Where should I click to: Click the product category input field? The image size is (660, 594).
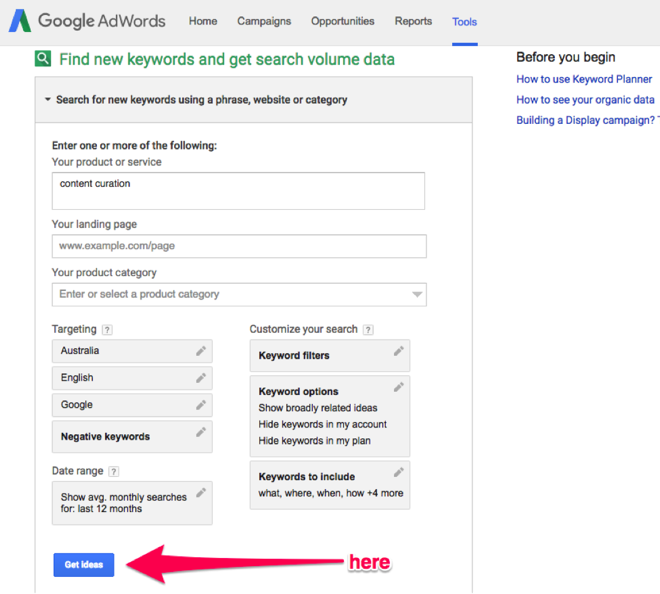pyautogui.click(x=239, y=294)
